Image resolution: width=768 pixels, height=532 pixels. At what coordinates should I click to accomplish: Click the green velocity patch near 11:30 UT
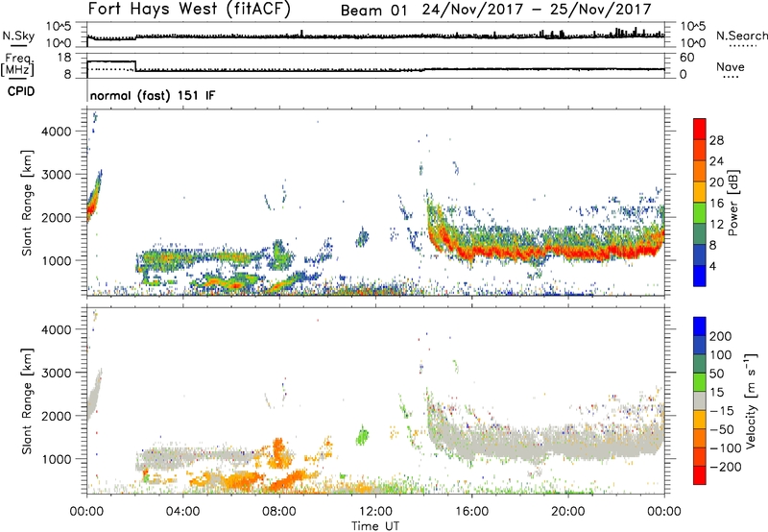tap(363, 435)
